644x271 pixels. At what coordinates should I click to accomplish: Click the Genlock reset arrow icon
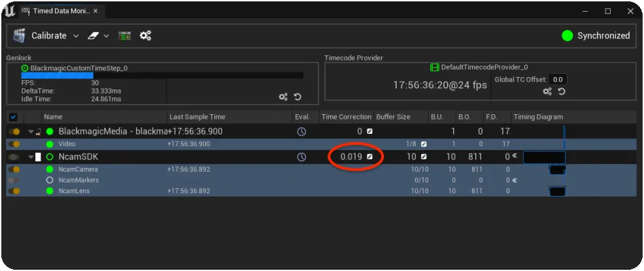[297, 97]
